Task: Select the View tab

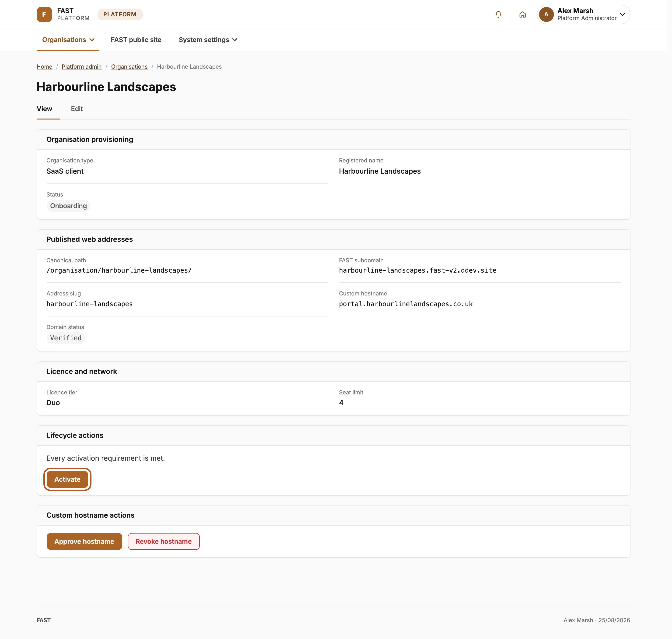Action: [x=45, y=109]
